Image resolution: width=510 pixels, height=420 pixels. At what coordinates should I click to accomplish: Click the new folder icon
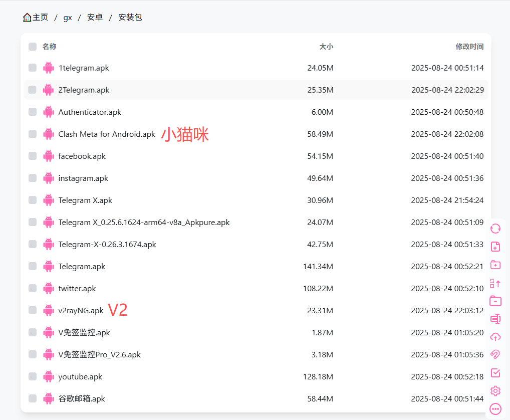[x=495, y=265]
